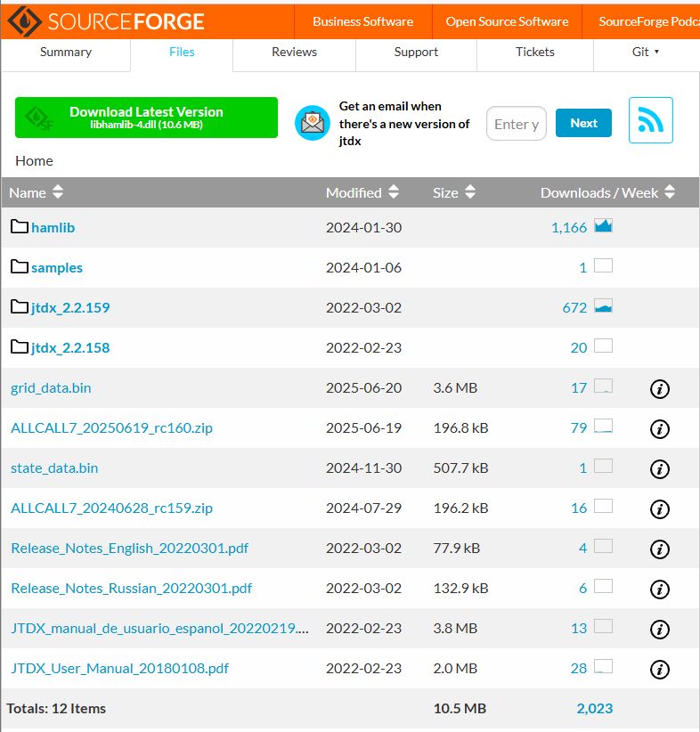This screenshot has height=732, width=700.
Task: Open download stats chart for jtdx_2.2.158
Action: [603, 346]
